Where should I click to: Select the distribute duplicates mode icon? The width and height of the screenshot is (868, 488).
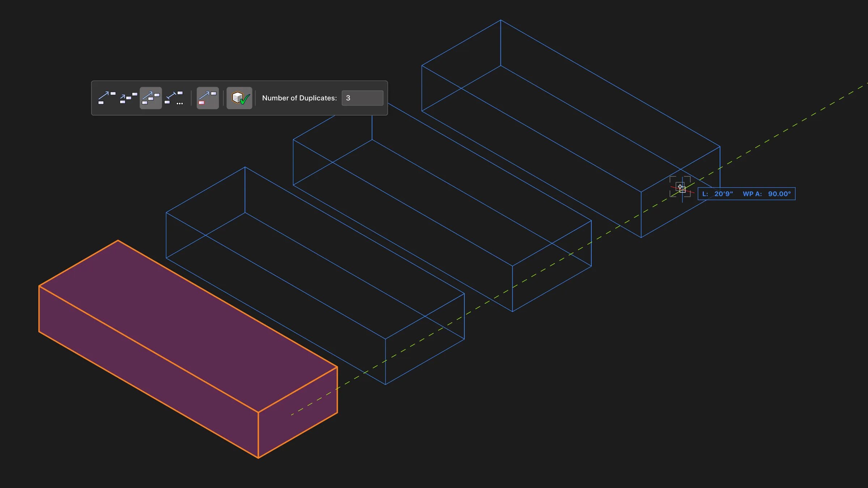pos(128,98)
